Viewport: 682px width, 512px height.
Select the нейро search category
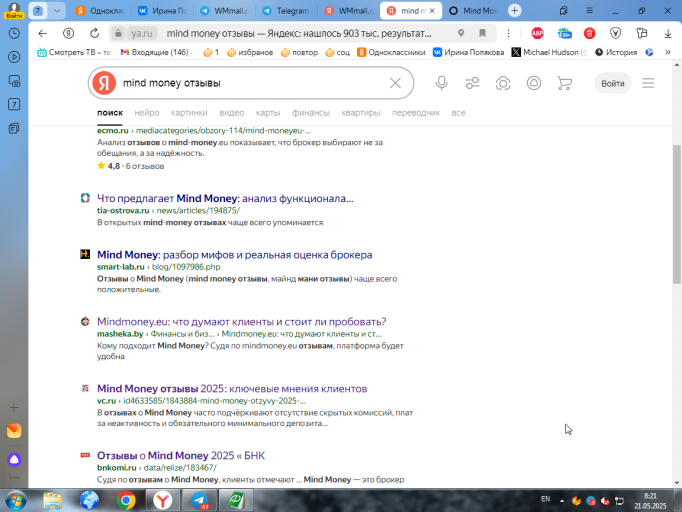(x=147, y=113)
